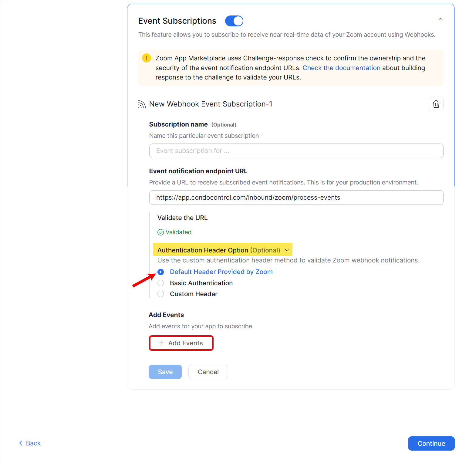The image size is (476, 460).
Task: Choose Default Header Provided by Zoom
Action: coord(160,272)
